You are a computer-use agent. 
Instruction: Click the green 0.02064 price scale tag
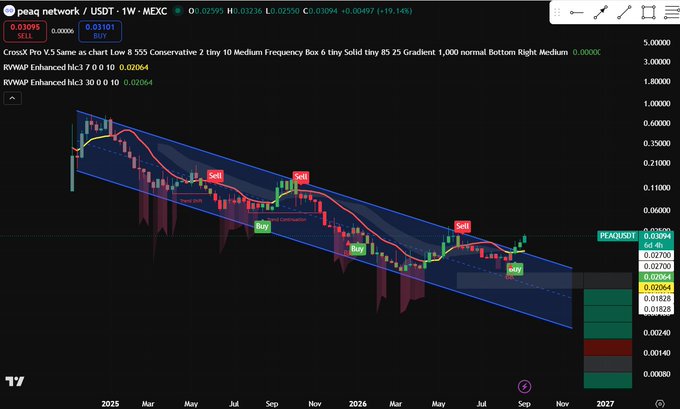point(657,277)
